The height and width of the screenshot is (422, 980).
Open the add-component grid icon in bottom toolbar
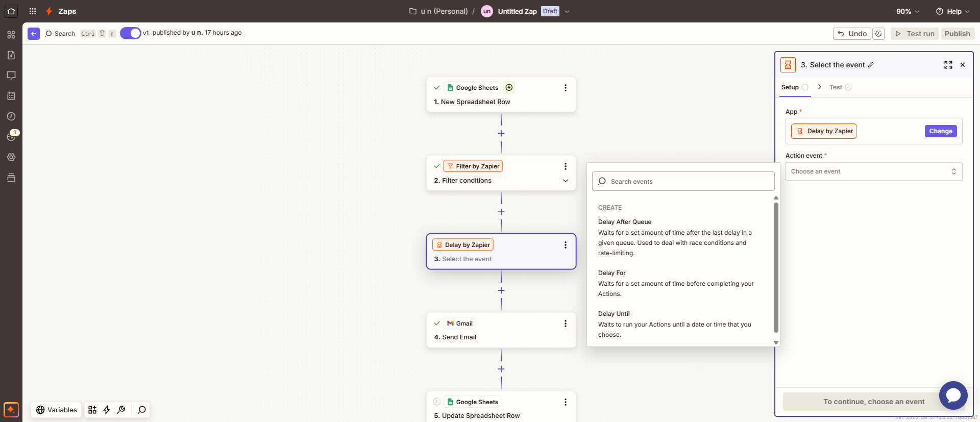[x=92, y=410]
